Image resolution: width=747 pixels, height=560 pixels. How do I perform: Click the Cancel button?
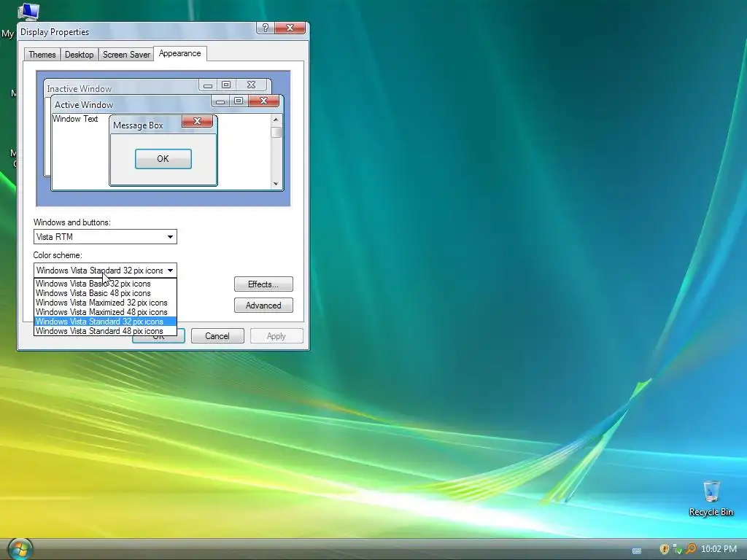(217, 335)
